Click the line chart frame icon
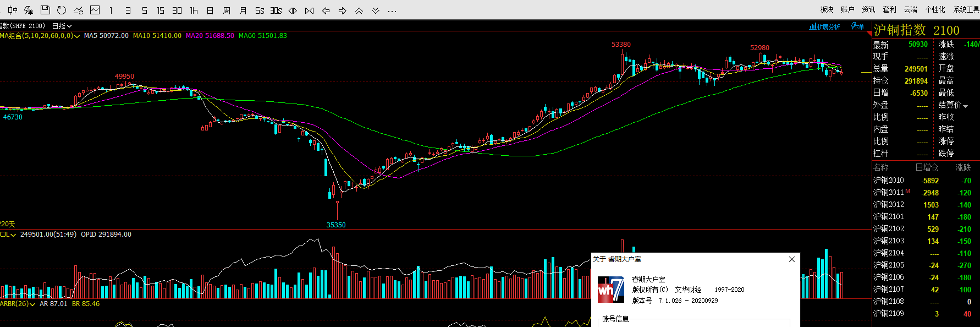 [x=95, y=10]
